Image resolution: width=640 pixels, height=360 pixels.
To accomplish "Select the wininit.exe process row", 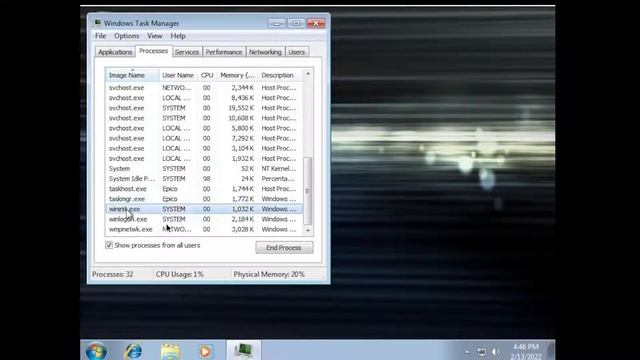I will (x=204, y=209).
